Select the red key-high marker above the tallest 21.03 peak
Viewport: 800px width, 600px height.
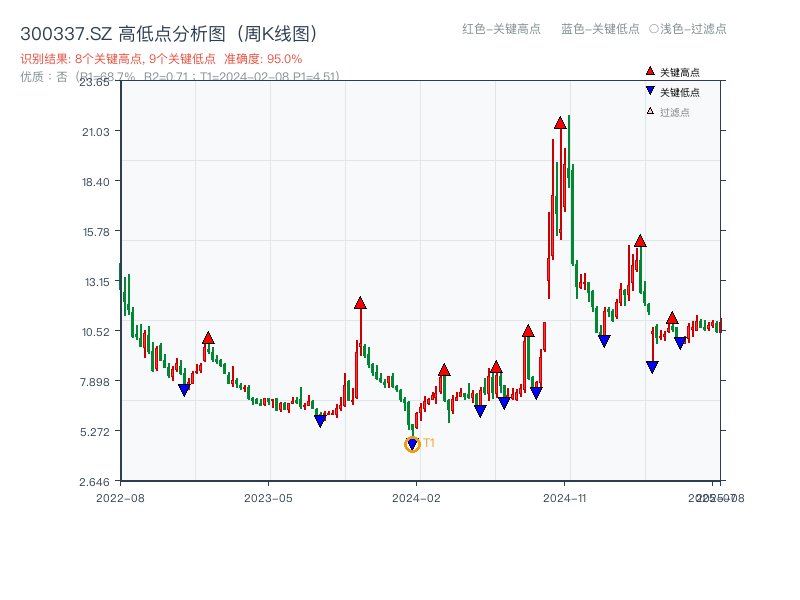[558, 123]
